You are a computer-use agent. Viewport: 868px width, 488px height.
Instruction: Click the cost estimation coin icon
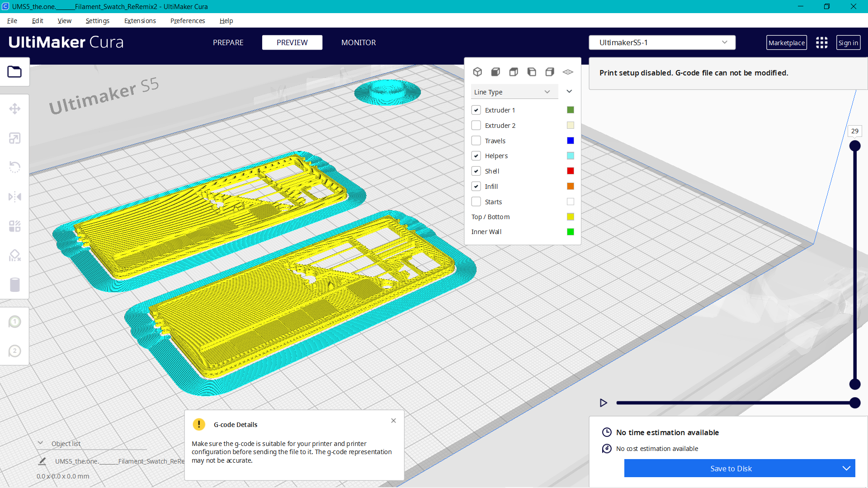coord(607,449)
